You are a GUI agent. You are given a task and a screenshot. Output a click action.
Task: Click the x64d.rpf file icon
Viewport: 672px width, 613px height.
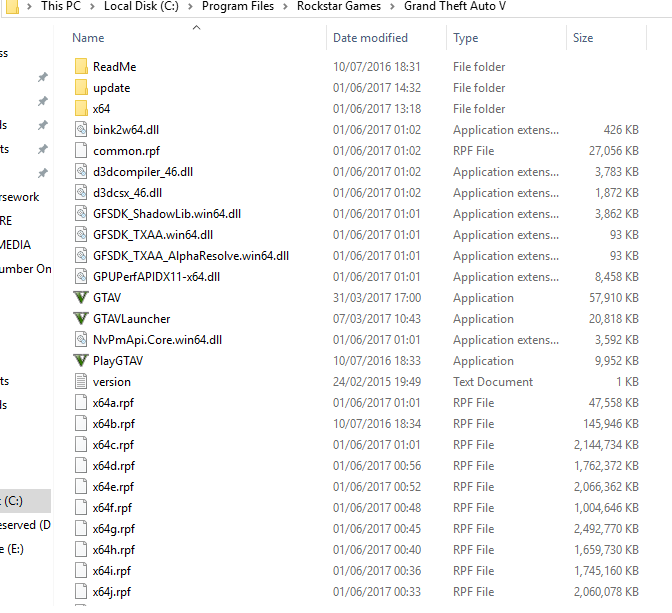[81, 466]
